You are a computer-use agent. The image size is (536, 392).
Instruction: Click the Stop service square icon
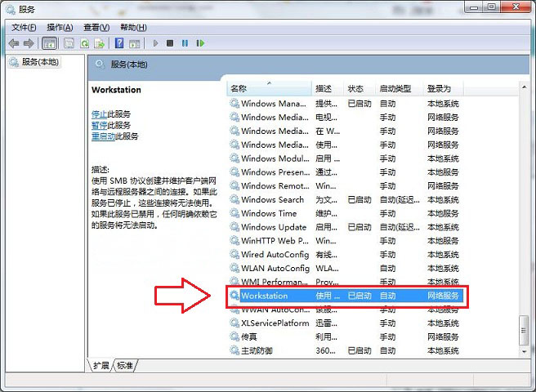[170, 43]
